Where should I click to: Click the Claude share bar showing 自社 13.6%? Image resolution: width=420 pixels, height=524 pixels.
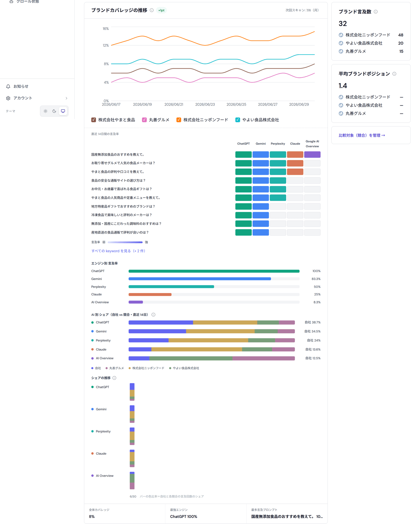pyautogui.click(x=212, y=349)
